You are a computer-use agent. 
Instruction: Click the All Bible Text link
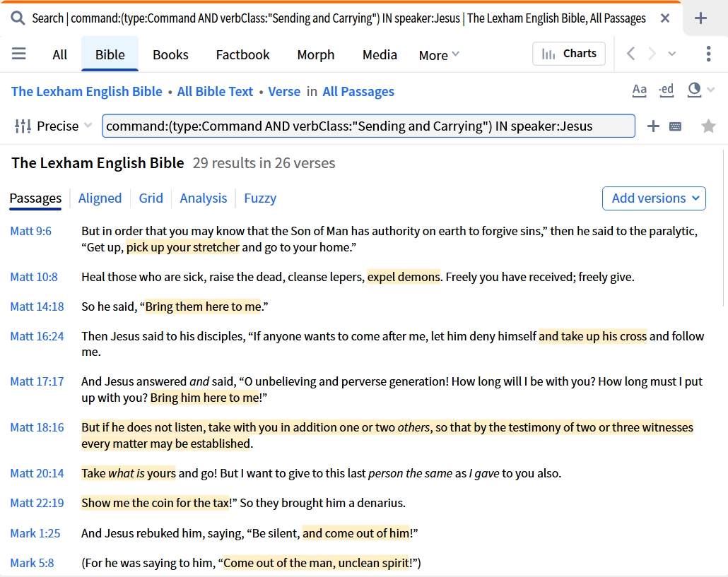215,91
